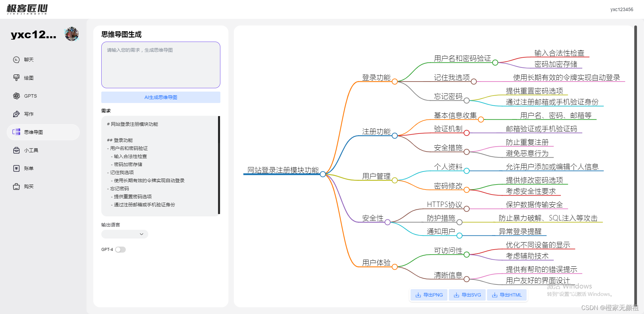Open the 账单 menu item
The image size is (644, 314).
pos(43,168)
